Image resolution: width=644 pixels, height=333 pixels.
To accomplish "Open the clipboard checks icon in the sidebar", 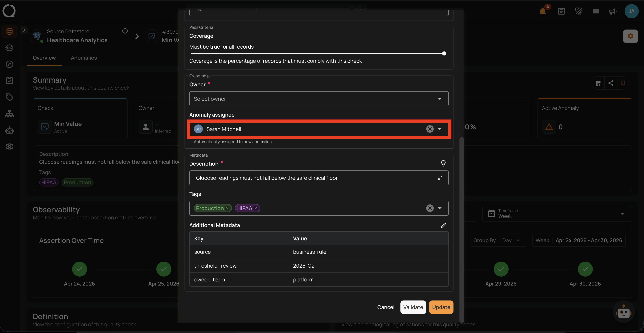I will coord(10,81).
